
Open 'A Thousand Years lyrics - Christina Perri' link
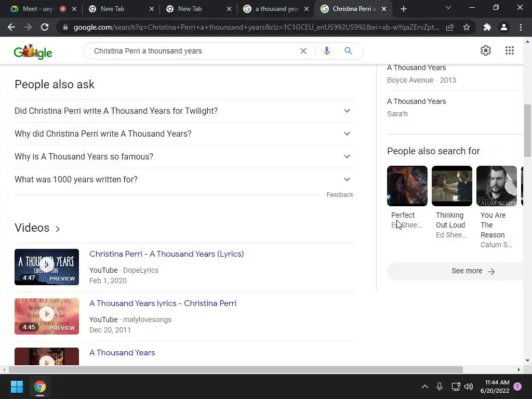point(163,303)
